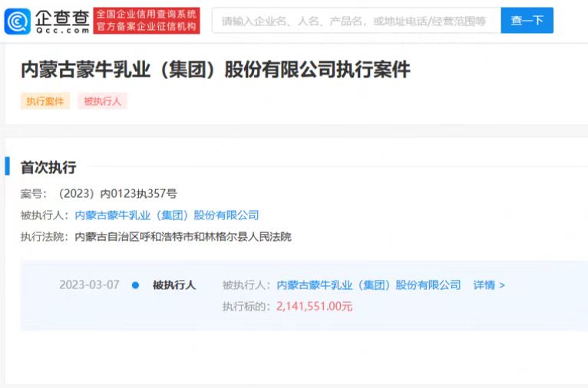Image resolution: width=588 pixels, height=388 pixels.
Task: Open 详情 details link
Action: point(489,285)
